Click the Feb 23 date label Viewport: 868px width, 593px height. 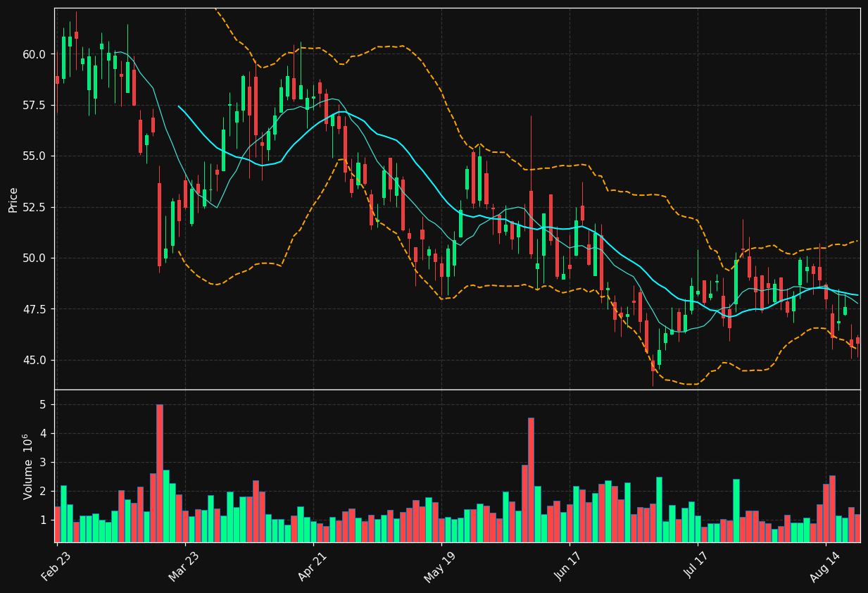coord(56,566)
